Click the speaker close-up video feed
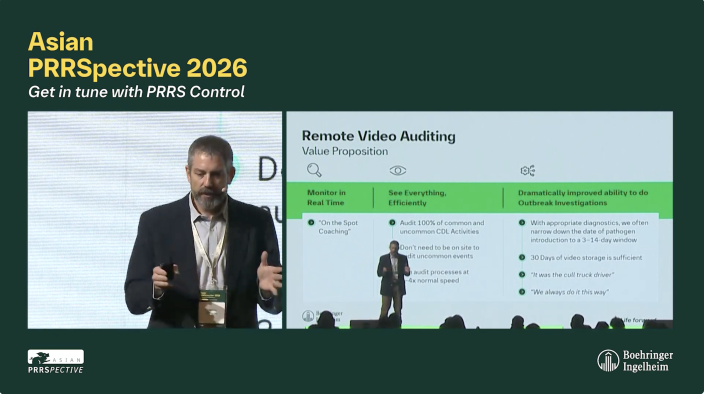The height and width of the screenshot is (394, 704). click(155, 220)
